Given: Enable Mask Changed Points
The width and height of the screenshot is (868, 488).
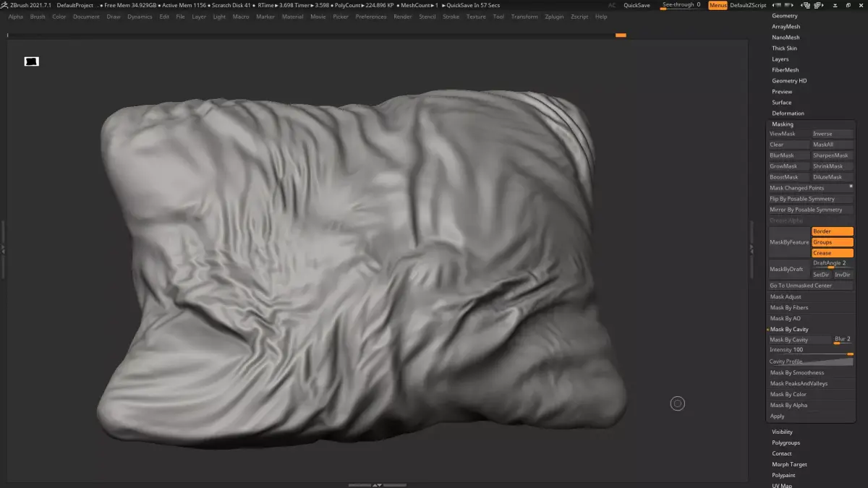Looking at the screenshot, I should point(810,188).
